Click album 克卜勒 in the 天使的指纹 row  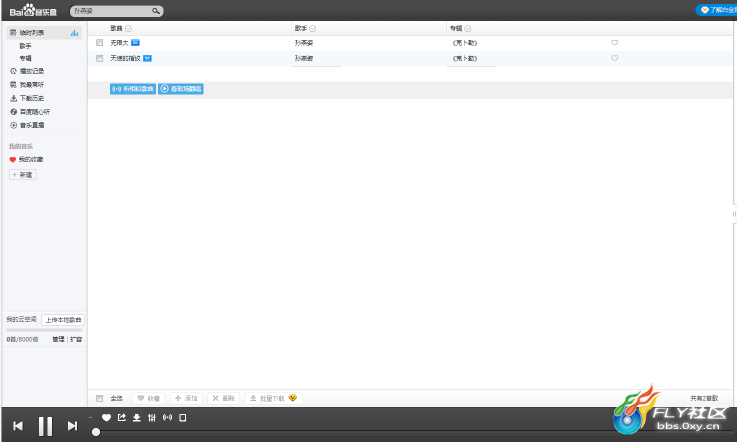click(465, 58)
